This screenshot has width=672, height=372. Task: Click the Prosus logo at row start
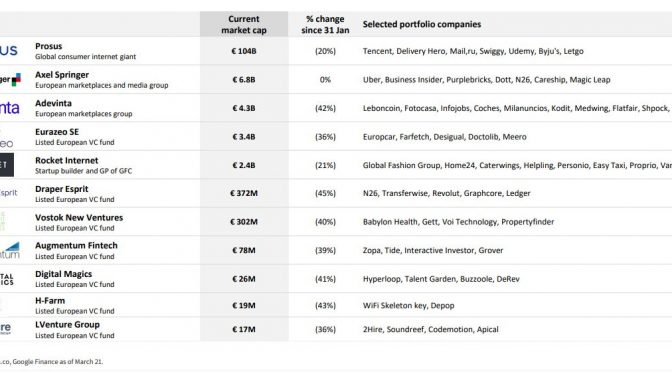9,51
